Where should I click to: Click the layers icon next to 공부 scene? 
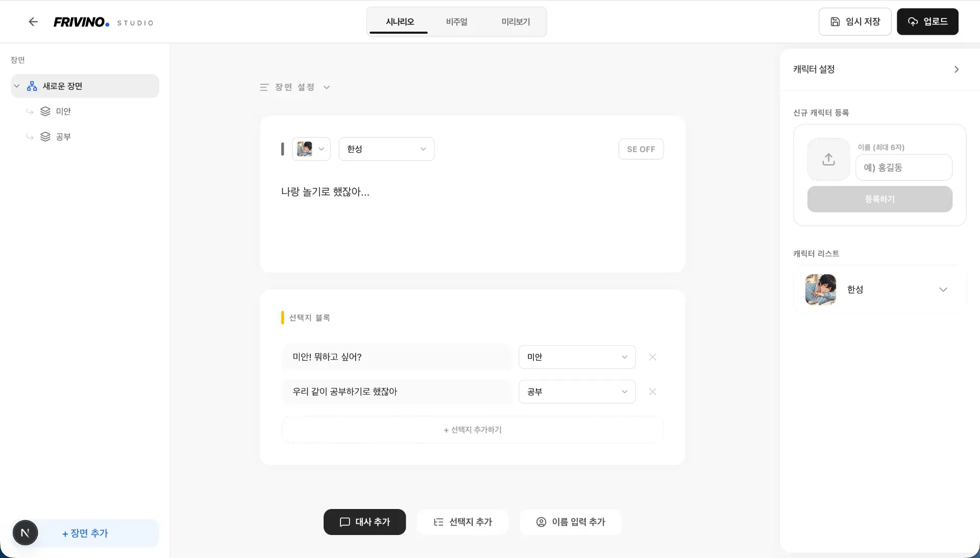pos(45,137)
